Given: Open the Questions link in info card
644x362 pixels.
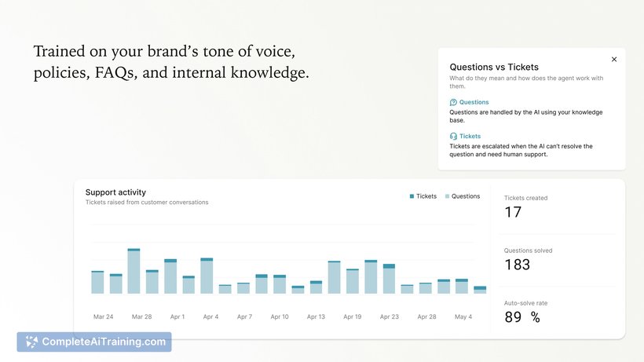Looking at the screenshot, I should (x=474, y=102).
